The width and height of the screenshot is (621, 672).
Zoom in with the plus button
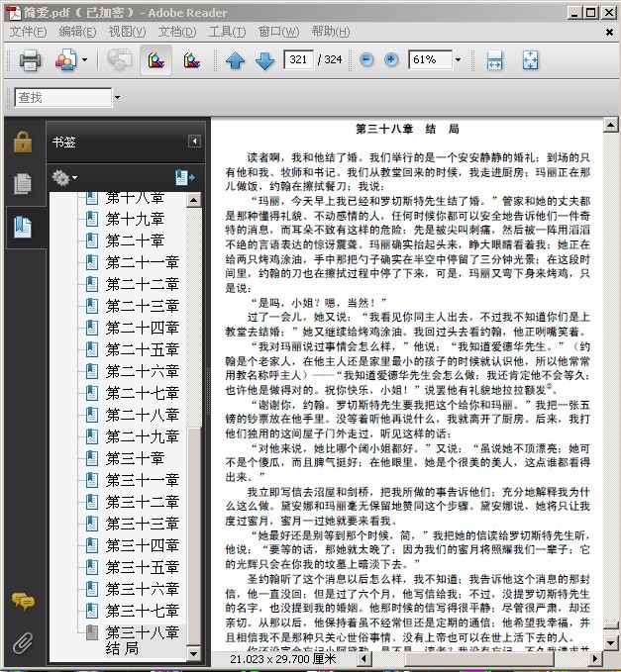pyautogui.click(x=391, y=59)
